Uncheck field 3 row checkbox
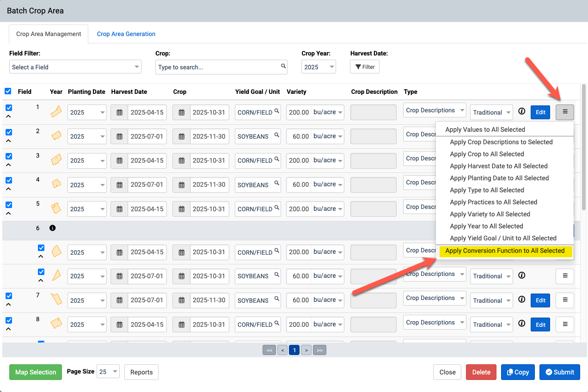 (x=9, y=156)
